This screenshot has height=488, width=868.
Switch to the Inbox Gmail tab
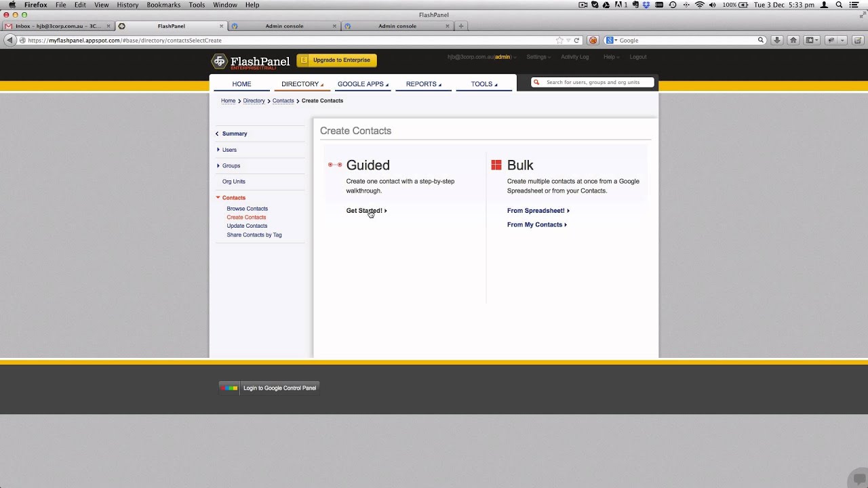[x=58, y=26]
